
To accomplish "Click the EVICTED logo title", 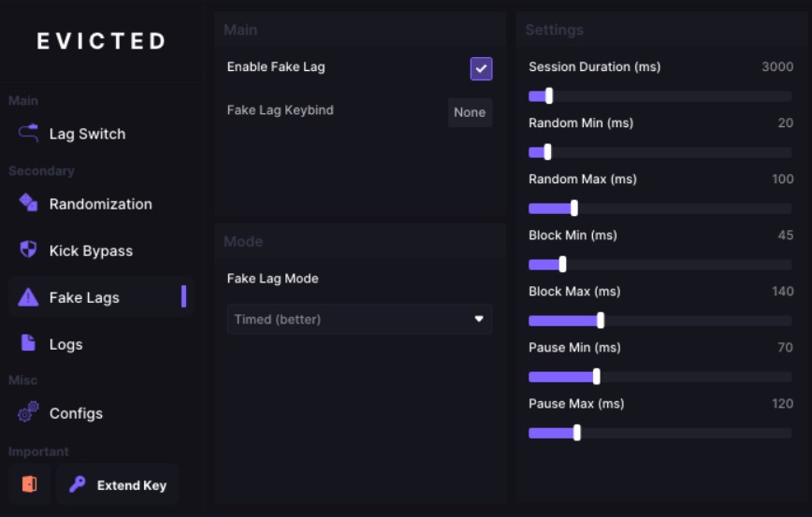I will (x=101, y=41).
